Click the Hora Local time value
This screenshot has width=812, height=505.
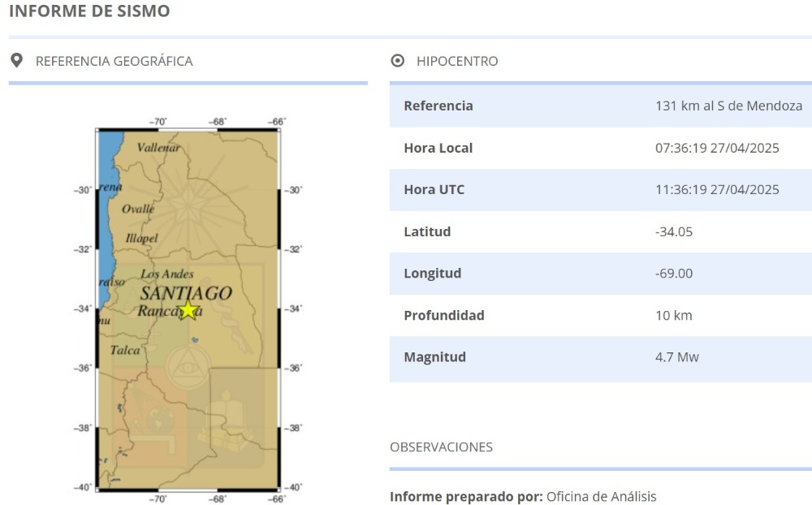click(x=717, y=148)
